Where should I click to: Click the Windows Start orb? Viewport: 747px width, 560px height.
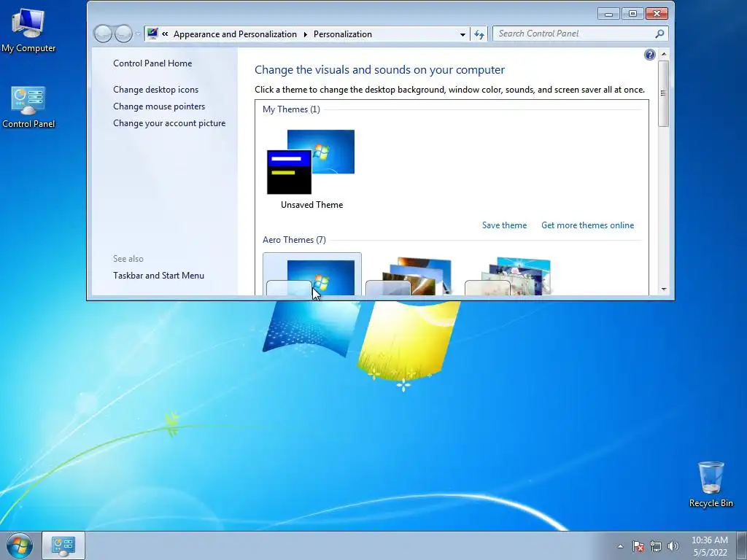20,545
